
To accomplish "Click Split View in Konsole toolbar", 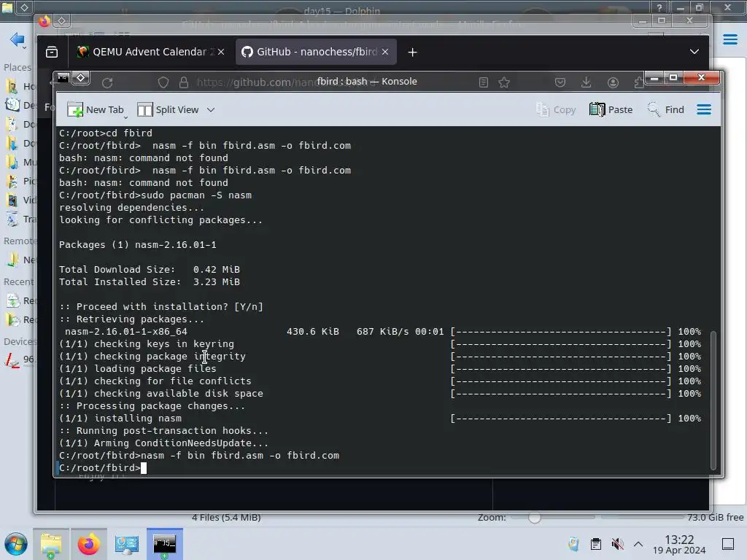I will click(x=168, y=110).
